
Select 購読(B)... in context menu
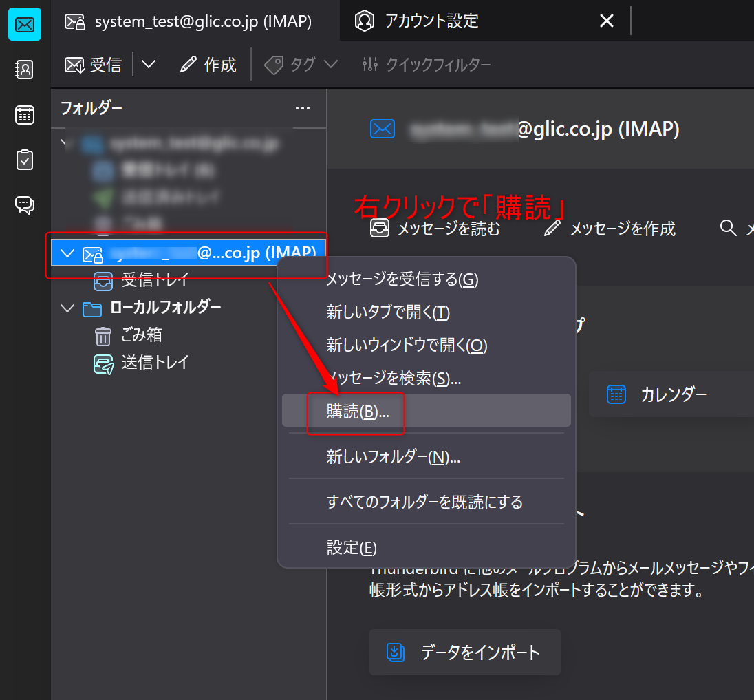358,412
